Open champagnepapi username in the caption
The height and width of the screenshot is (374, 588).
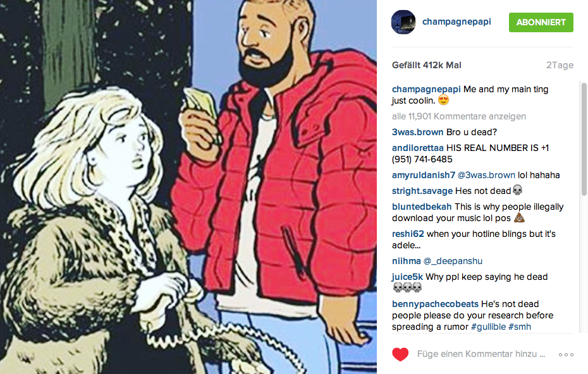426,89
